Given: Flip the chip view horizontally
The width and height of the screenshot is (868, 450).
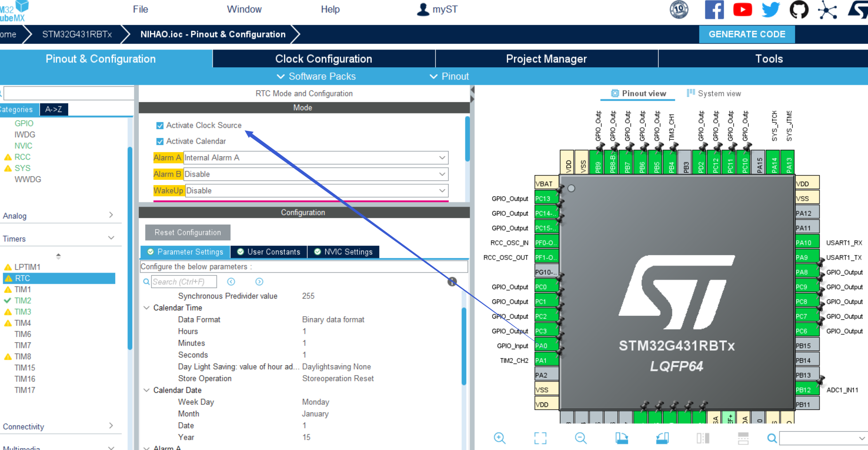Looking at the screenshot, I should (x=703, y=438).
